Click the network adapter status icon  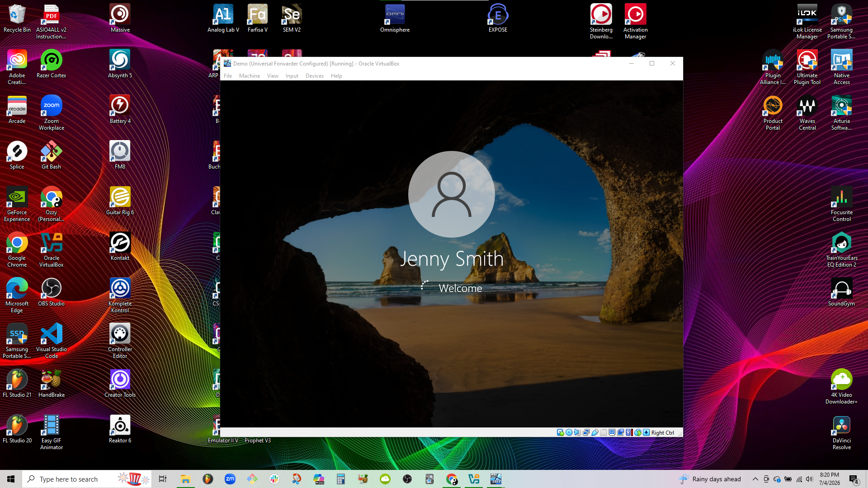(586, 432)
